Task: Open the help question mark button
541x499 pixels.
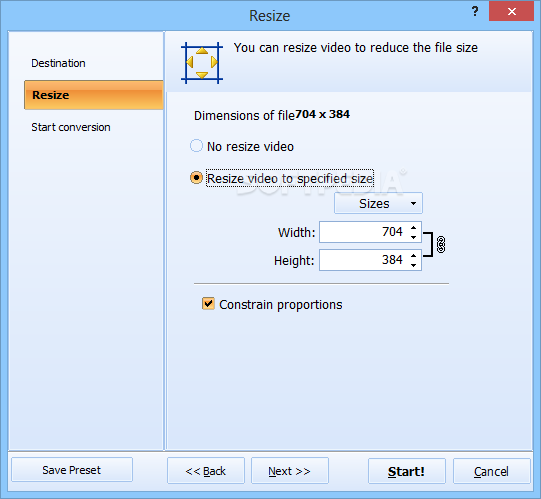Action: coord(475,12)
